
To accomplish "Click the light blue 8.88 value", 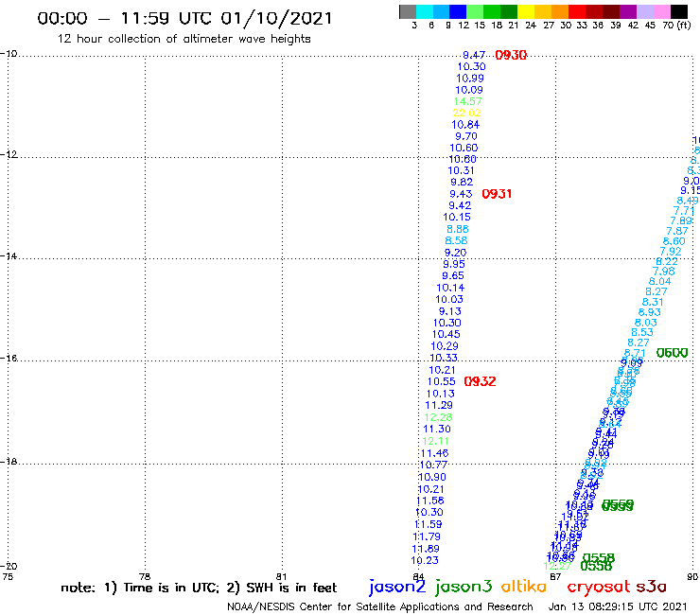I will point(458,229).
